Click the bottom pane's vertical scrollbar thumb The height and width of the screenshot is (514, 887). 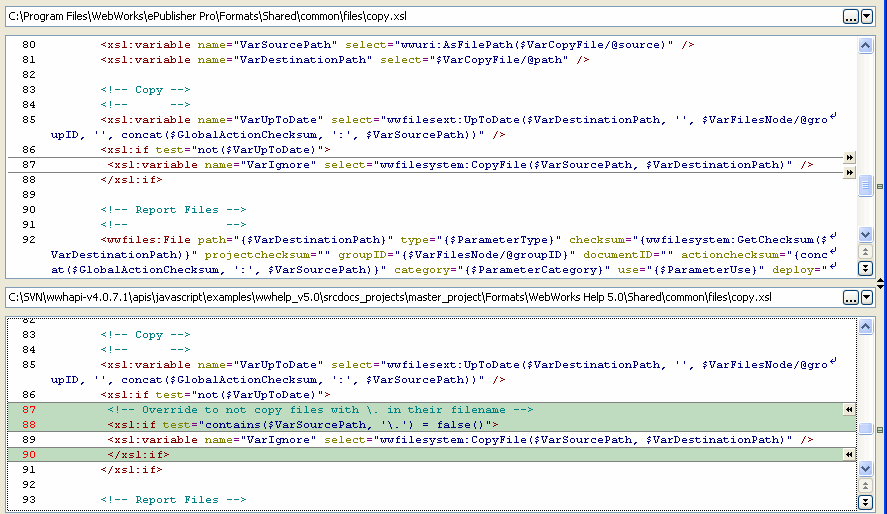pos(866,428)
